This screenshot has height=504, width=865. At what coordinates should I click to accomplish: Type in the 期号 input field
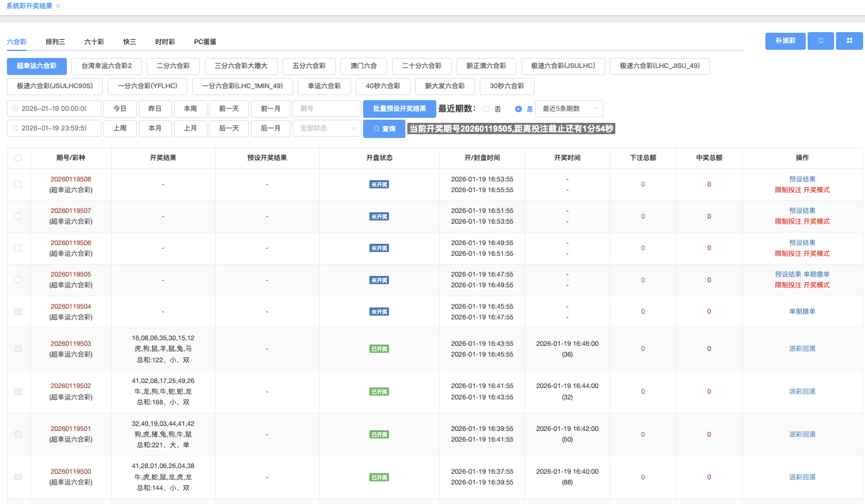point(326,109)
